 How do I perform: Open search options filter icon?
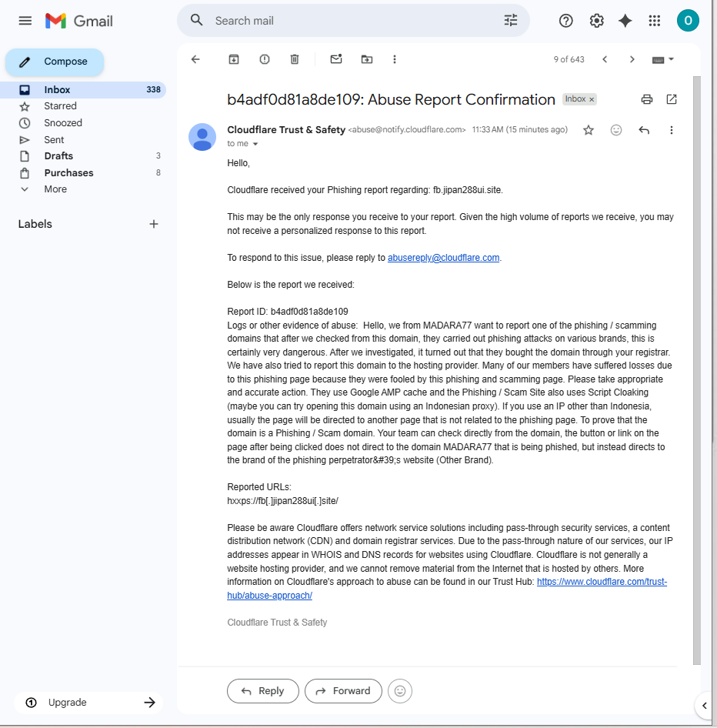511,20
